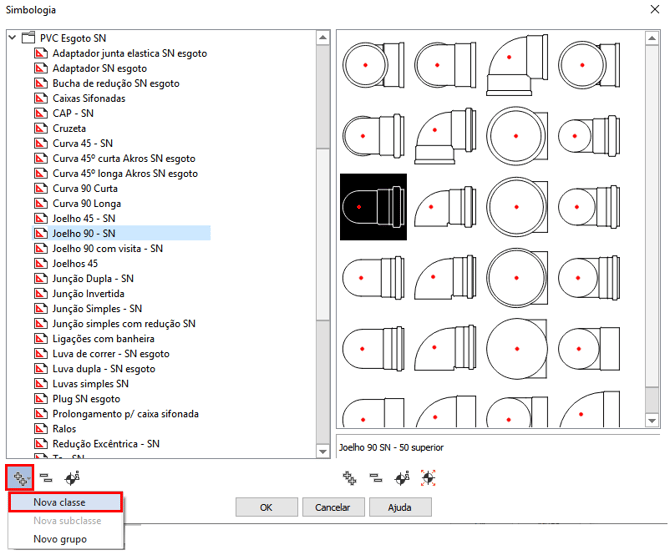Screen dimensions: 670x555
Task: Choose Novo grupo from the popup menu
Action: [x=60, y=539]
